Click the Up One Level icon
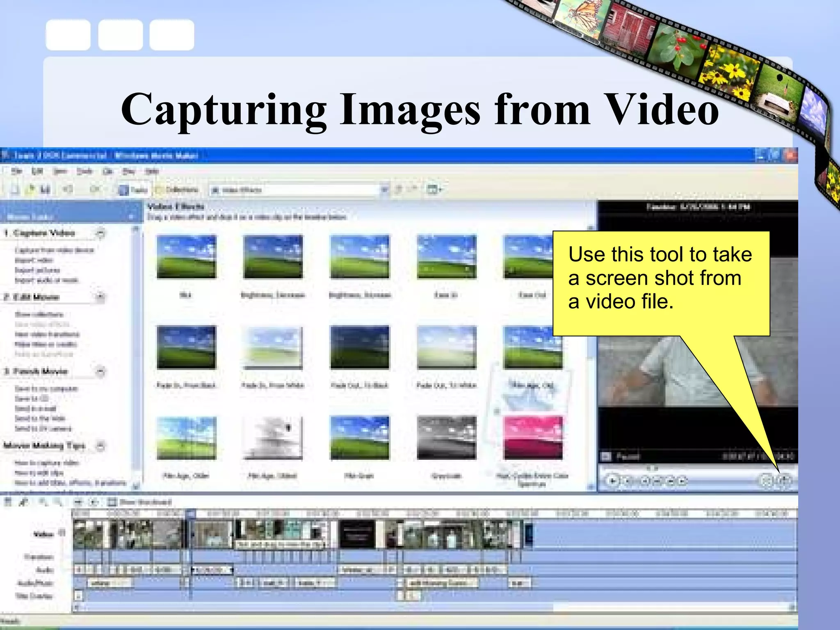The height and width of the screenshot is (630, 840). coord(398,189)
